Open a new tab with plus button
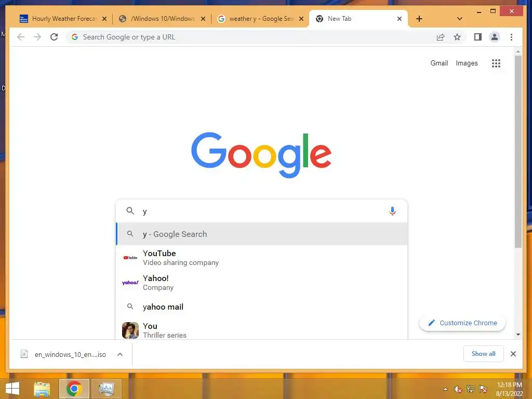532x399 pixels. 419,19
